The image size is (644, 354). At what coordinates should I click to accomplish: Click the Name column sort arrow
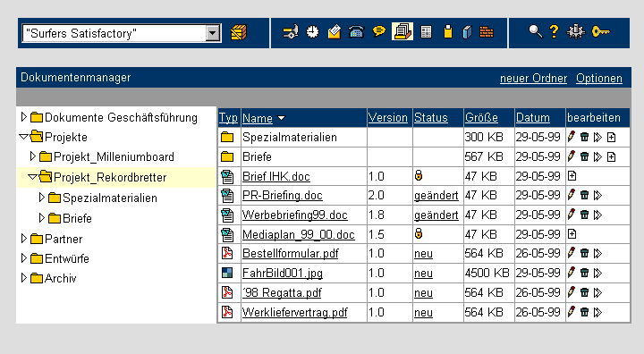pos(282,118)
